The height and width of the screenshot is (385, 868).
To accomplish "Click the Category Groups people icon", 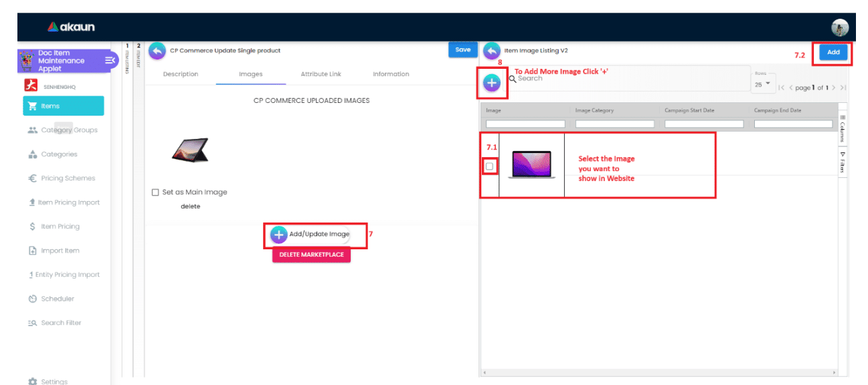I will coord(32,130).
